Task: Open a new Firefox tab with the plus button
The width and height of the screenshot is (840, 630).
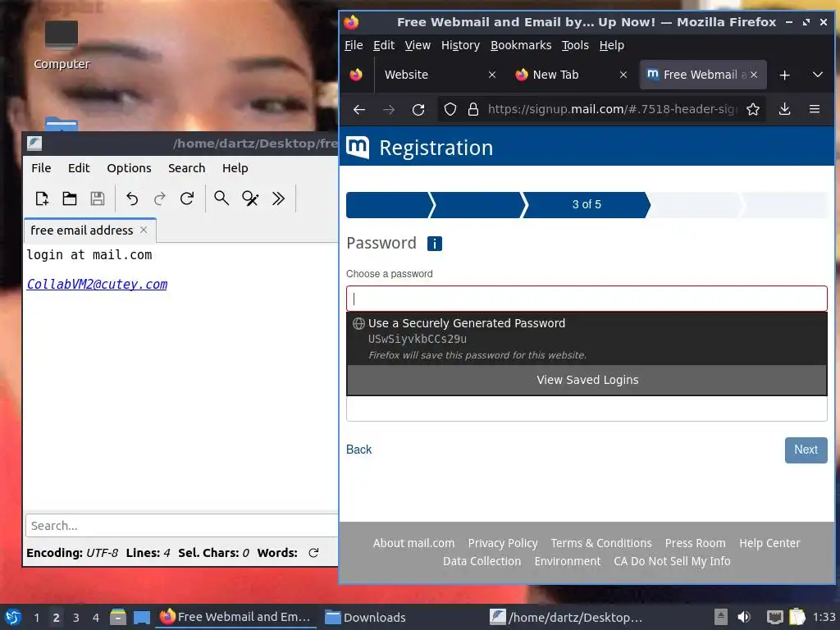Action: pos(784,75)
